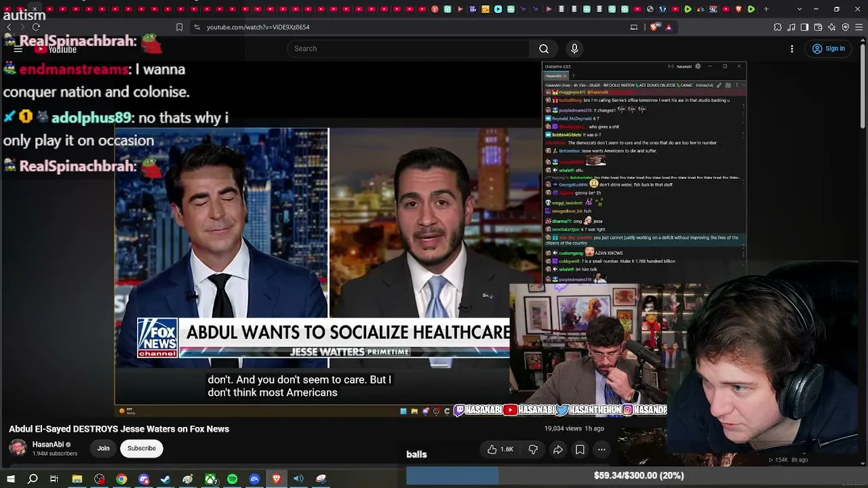Click the 19,034 views text
Viewport: 868px width, 488px height.
563,428
